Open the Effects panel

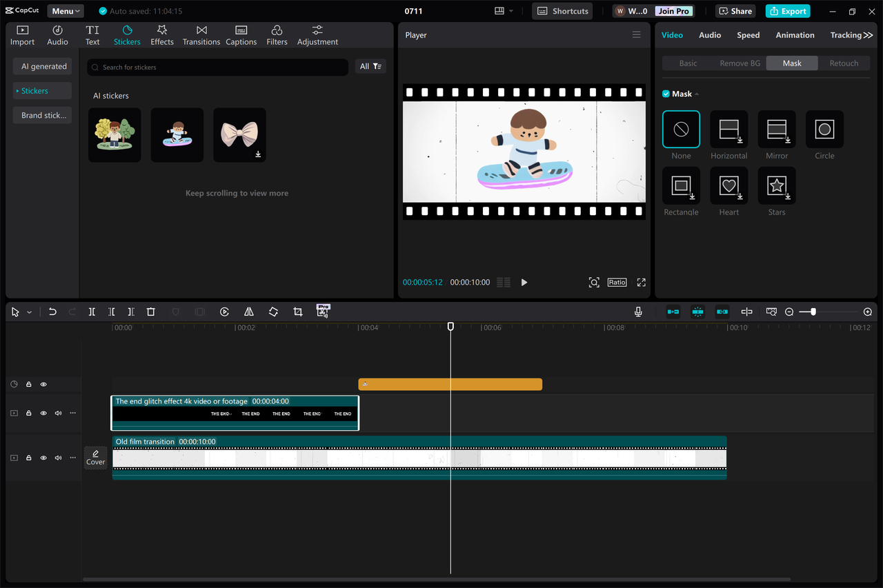161,34
